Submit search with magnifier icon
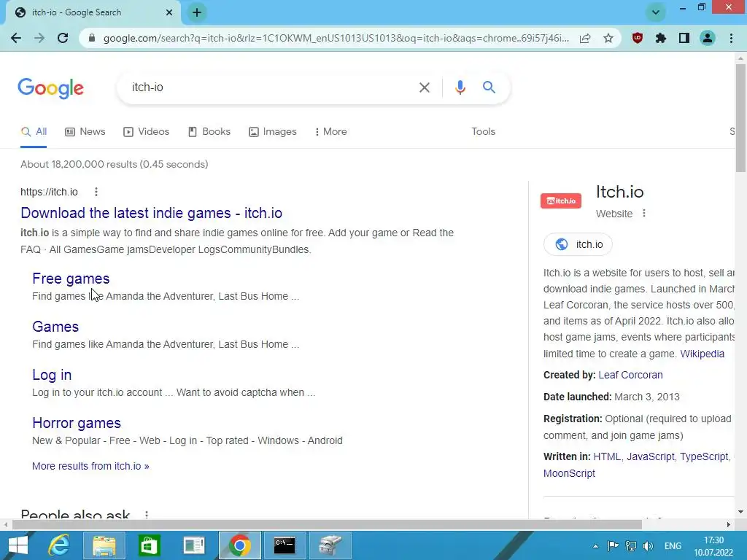Viewport: 747px width, 560px height. point(489,87)
